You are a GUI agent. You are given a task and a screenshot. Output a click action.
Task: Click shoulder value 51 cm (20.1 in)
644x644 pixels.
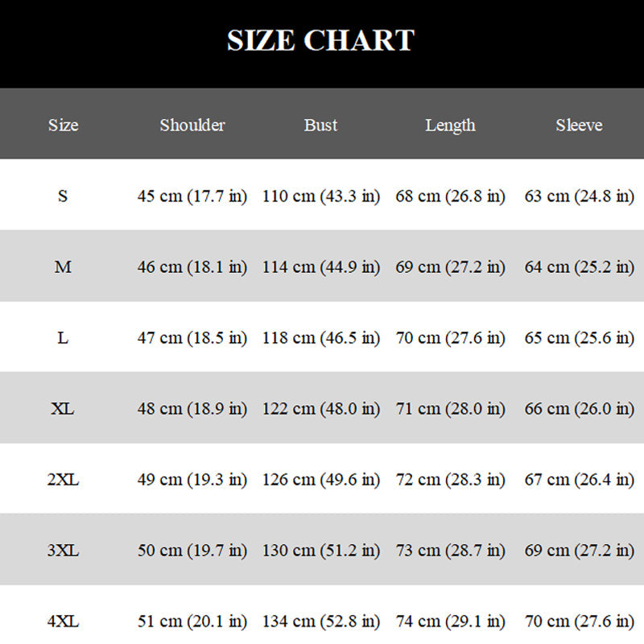tap(192, 621)
